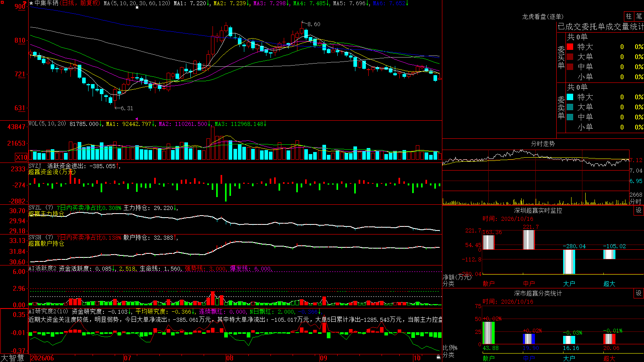Switch 龙虎看盘 view to 笔 mode
644x362 pixels.
(x=639, y=16)
